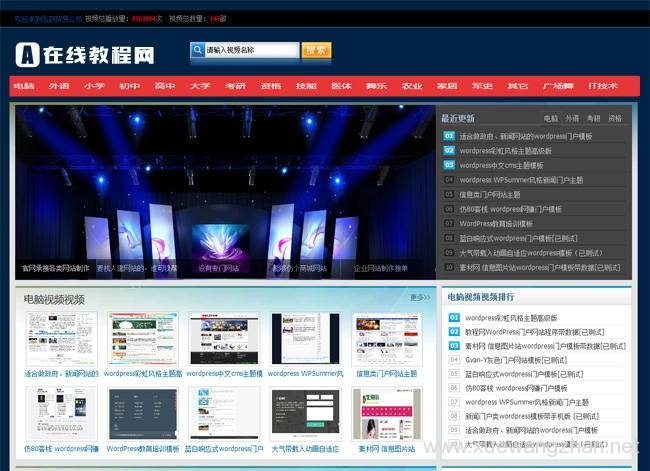Click the wordpress彩虹风格主题 video thumbnail
Image resolution: width=650 pixels, height=471 pixels.
tap(143, 340)
